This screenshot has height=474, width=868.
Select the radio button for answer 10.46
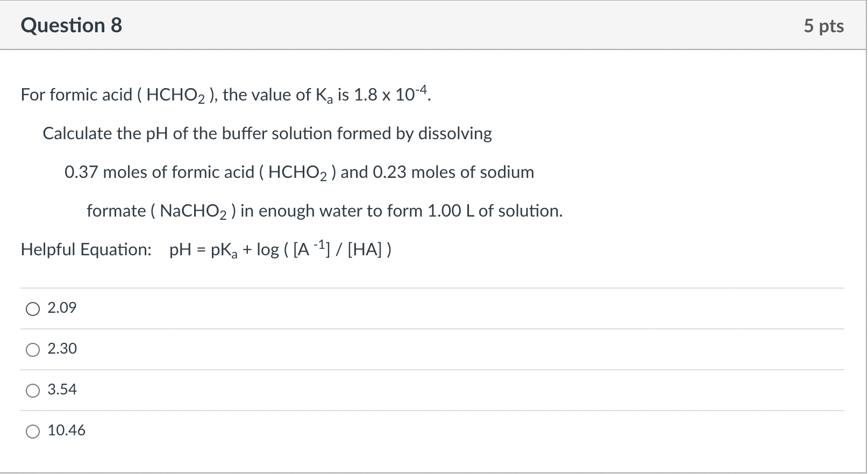click(32, 431)
